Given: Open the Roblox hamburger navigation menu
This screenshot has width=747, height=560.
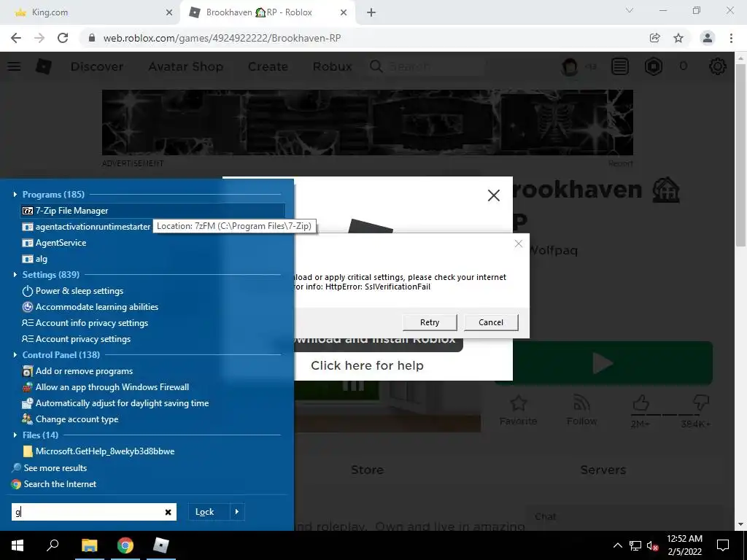Looking at the screenshot, I should point(14,66).
